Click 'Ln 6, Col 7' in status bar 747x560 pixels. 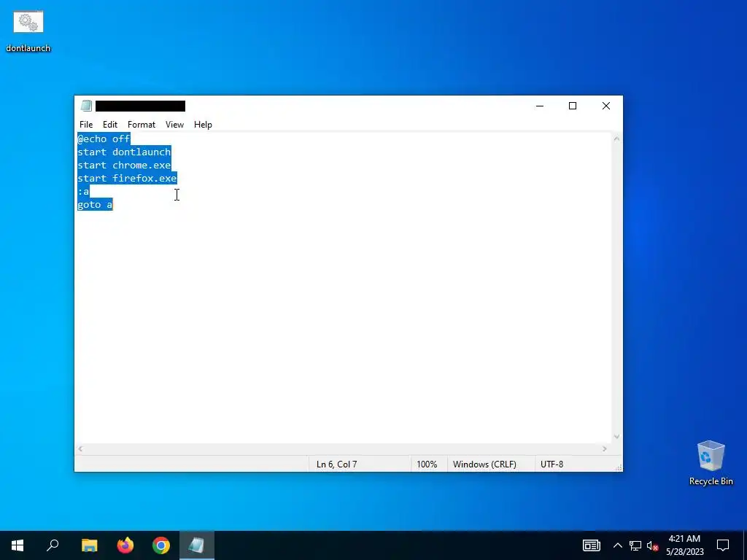pyautogui.click(x=336, y=464)
